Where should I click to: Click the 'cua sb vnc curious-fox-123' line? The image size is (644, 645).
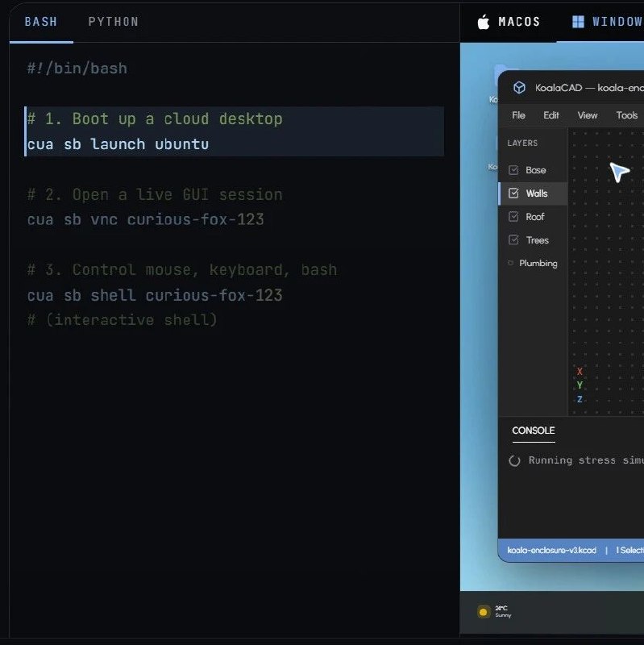pos(146,219)
